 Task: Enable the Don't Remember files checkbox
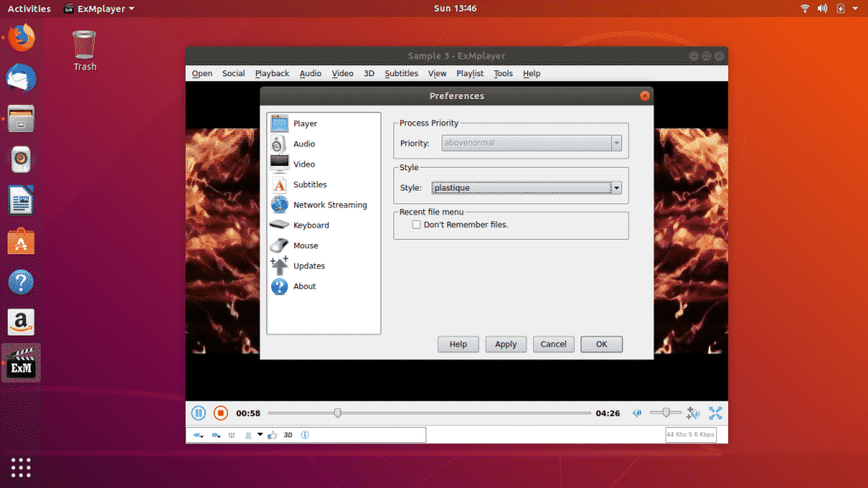(416, 223)
